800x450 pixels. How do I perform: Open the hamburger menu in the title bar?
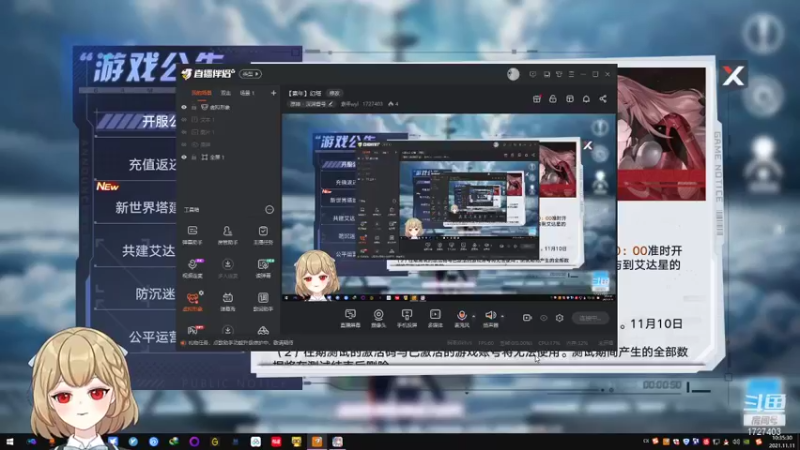tap(571, 74)
